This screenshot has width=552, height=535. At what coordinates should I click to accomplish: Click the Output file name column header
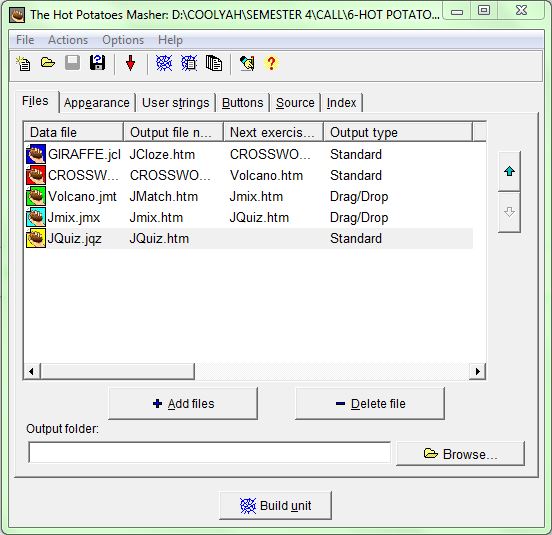coord(174,132)
